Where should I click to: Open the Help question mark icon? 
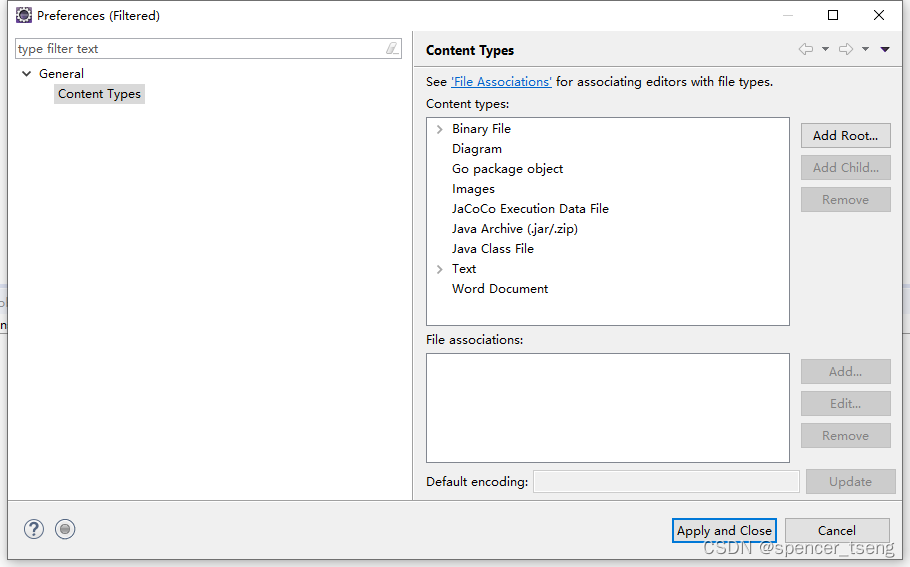[34, 529]
